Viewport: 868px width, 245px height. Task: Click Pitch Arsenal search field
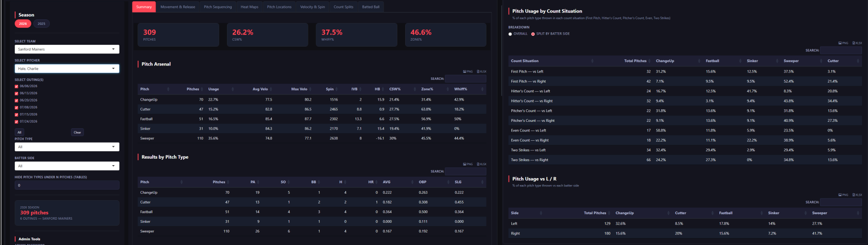point(466,79)
